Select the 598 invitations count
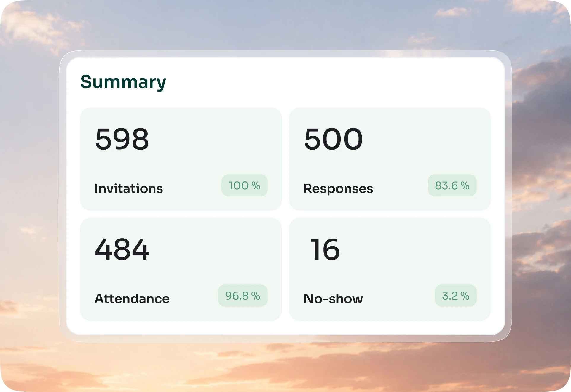571x392 pixels. 122,139
